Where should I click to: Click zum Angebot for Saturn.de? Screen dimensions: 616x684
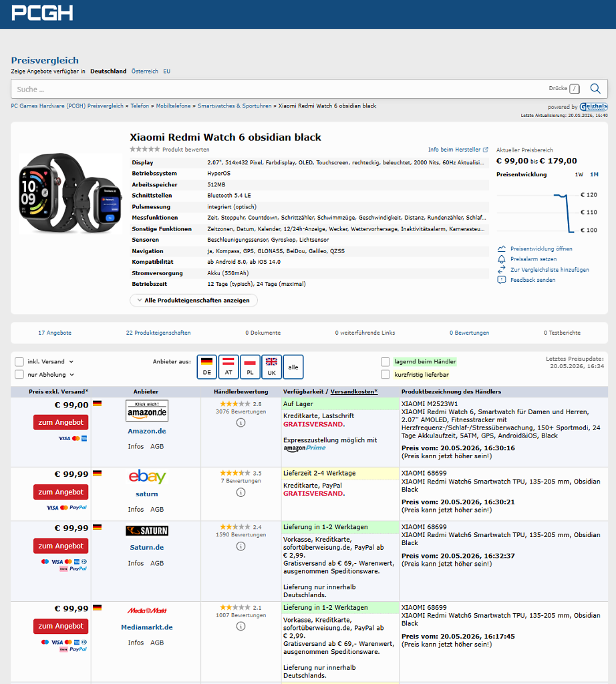point(61,546)
